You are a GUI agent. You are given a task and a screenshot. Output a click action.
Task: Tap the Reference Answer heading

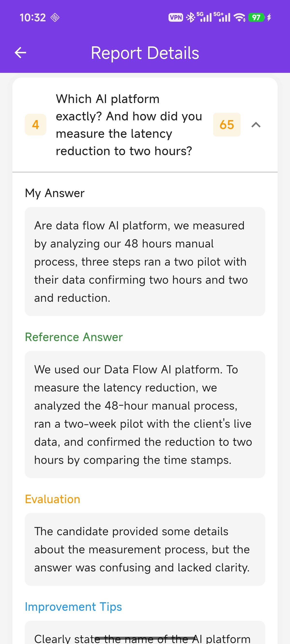pos(74,337)
